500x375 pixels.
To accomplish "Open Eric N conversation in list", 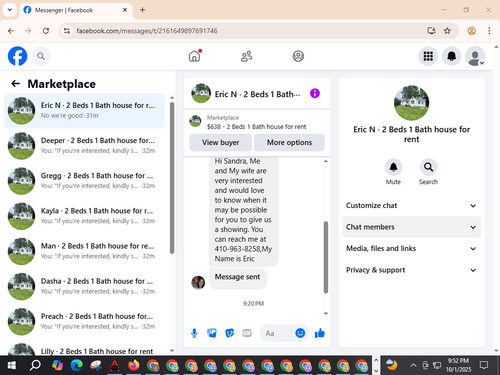I will pyautogui.click(x=84, y=111).
